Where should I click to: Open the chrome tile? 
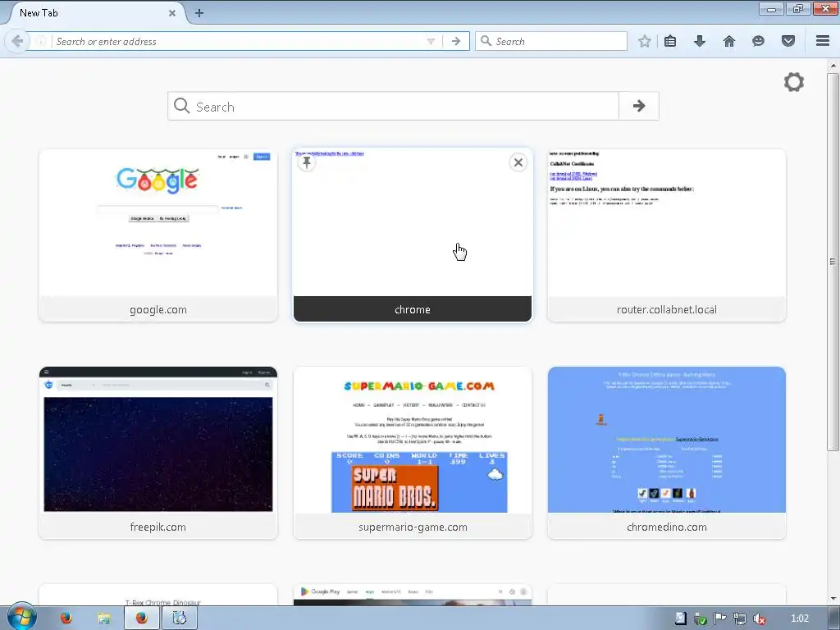pos(413,235)
